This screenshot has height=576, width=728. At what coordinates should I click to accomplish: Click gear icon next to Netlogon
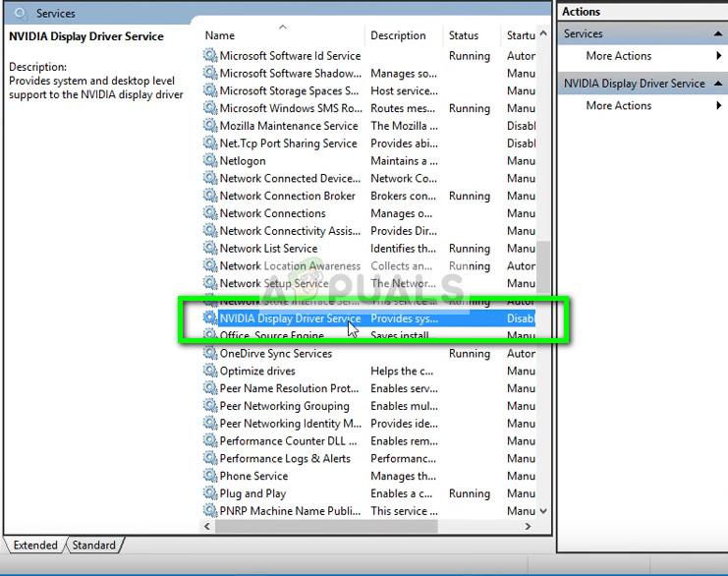(x=210, y=160)
